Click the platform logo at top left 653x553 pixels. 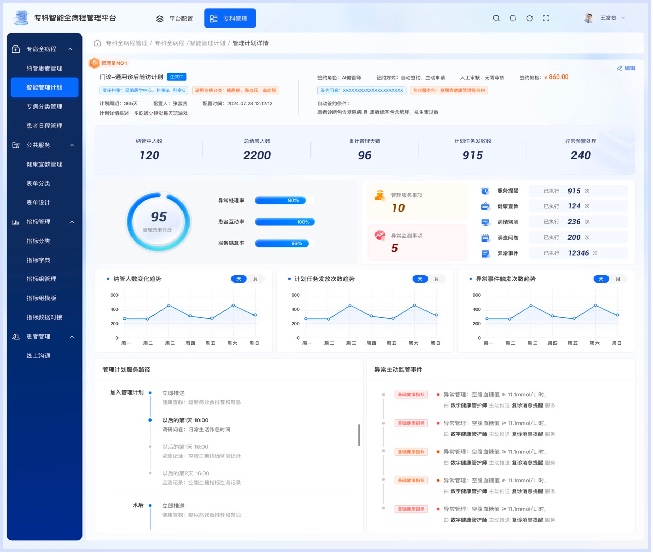(x=21, y=17)
